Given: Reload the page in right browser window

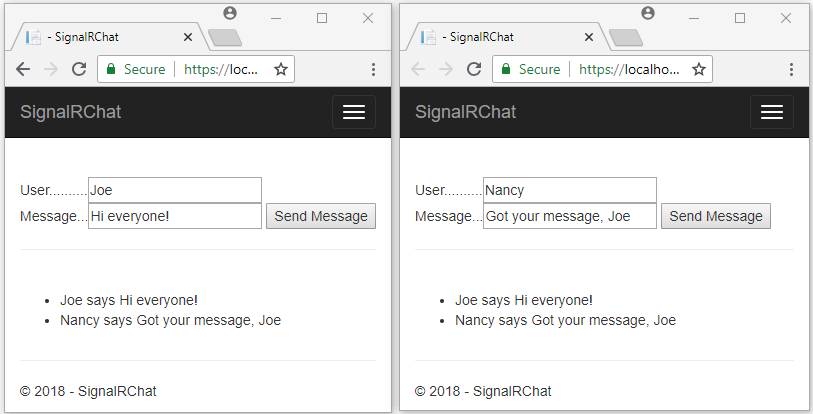Looking at the screenshot, I should (474, 69).
